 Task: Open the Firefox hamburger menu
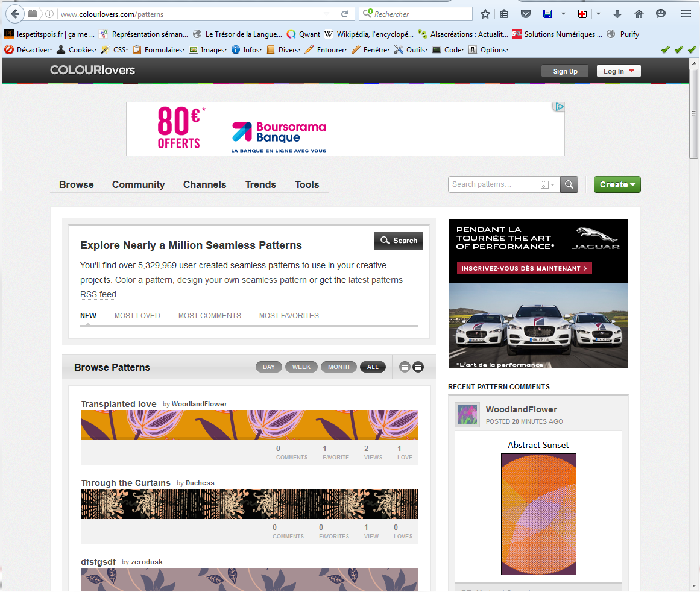pos(686,14)
